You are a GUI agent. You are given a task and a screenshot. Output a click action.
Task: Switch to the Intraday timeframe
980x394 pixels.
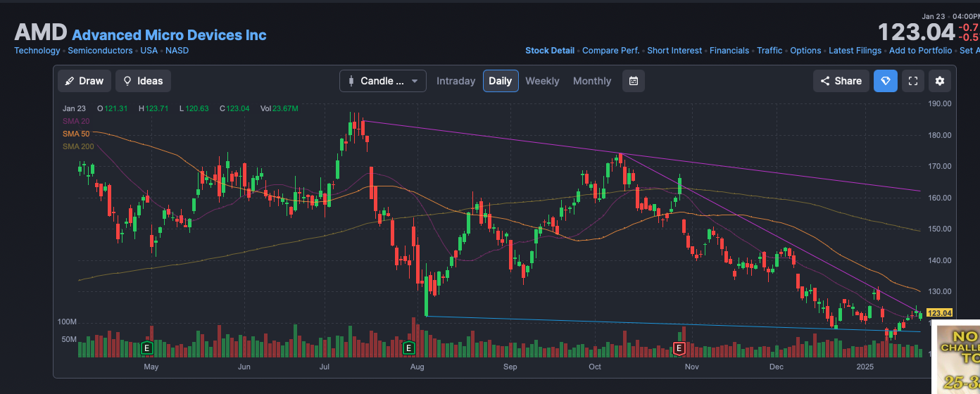(x=456, y=81)
